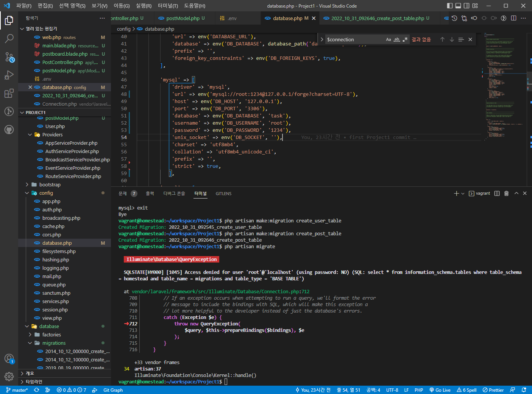Change PHP language mode in status bar
Image resolution: width=532 pixels, height=394 pixels.
click(419, 390)
